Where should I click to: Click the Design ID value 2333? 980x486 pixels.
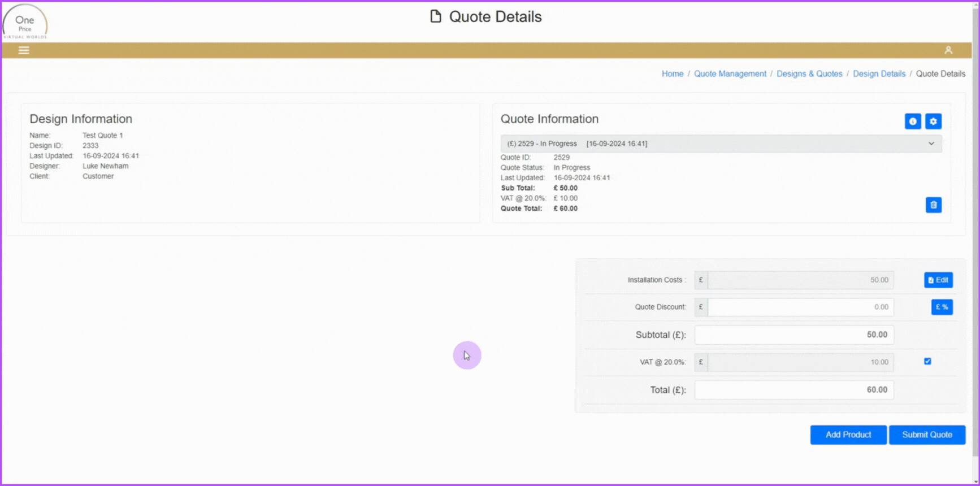click(90, 146)
